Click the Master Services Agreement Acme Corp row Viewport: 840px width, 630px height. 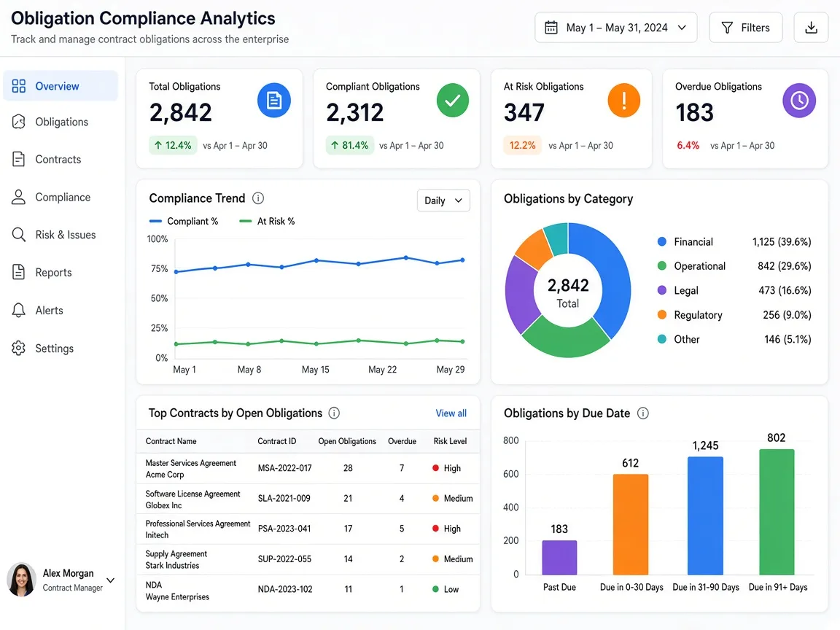[308, 469]
